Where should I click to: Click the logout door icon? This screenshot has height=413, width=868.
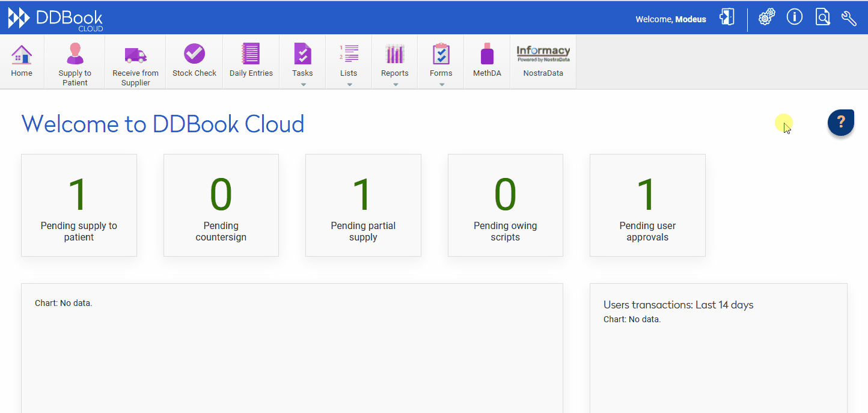click(726, 17)
